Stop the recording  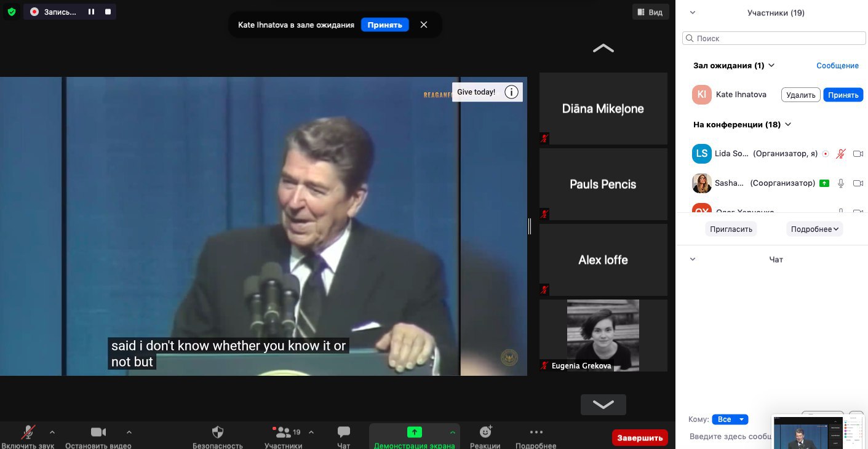[x=108, y=12]
